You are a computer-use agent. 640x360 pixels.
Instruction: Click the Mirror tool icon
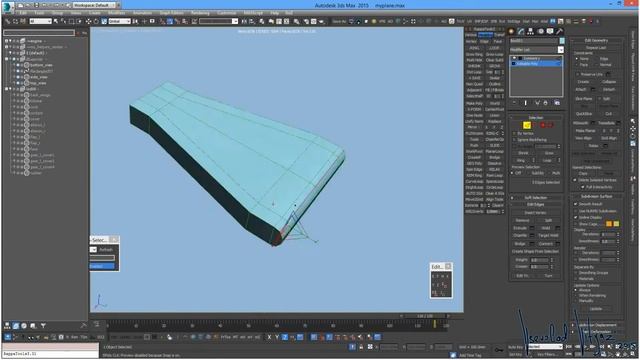tap(244, 21)
